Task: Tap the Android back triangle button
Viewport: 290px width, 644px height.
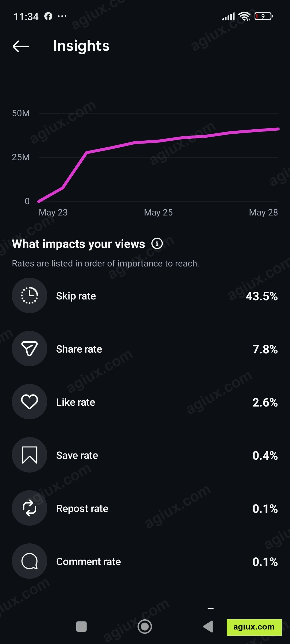Action: [208, 627]
